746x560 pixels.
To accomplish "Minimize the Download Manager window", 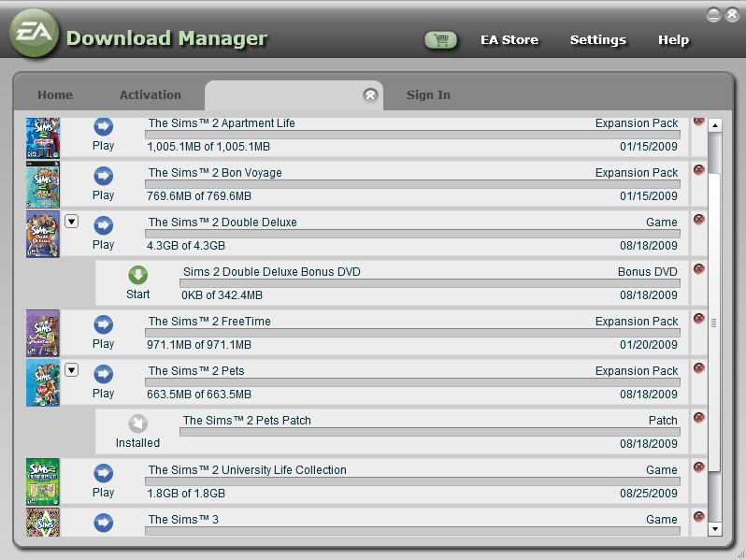I will coord(713,15).
